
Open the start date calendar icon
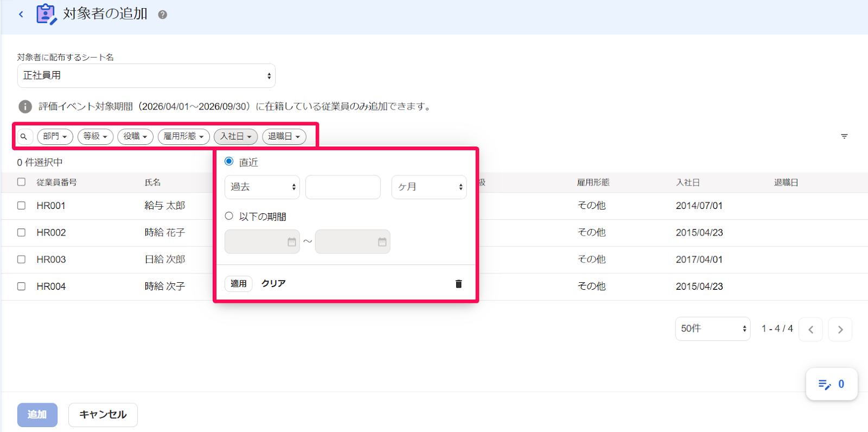point(292,242)
